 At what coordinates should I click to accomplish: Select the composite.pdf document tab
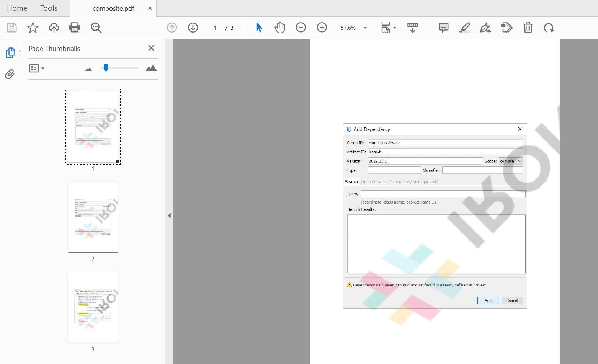click(x=113, y=8)
